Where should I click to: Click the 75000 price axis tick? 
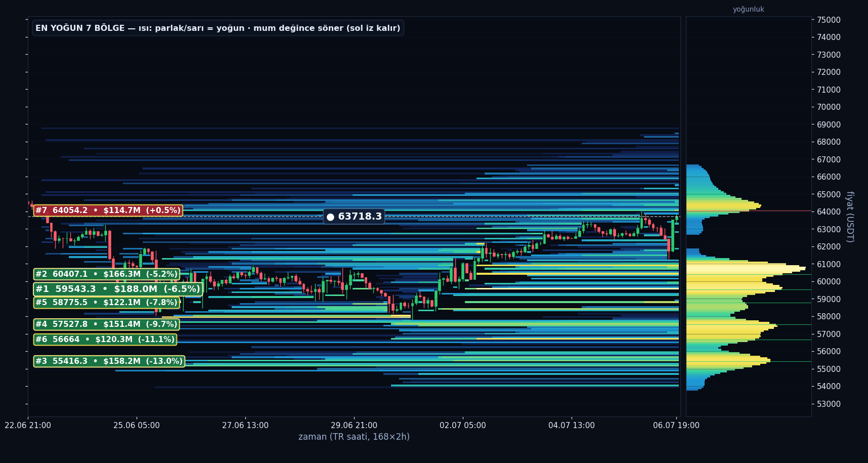[829, 20]
